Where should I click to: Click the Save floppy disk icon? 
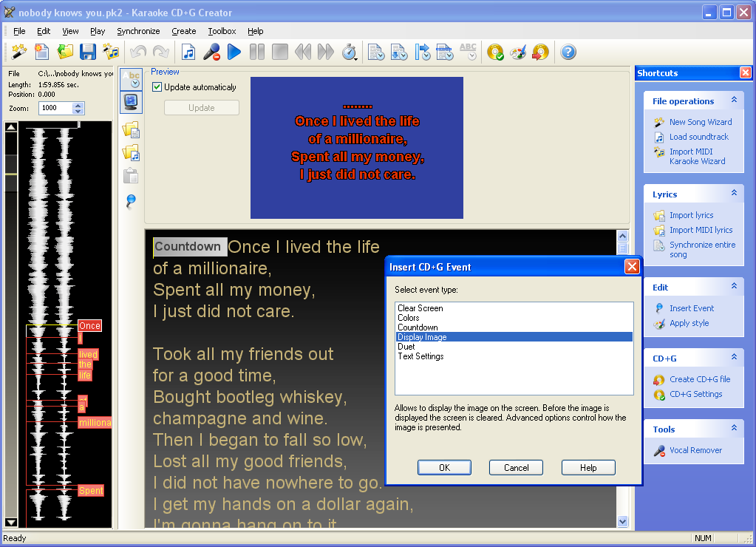click(x=88, y=52)
